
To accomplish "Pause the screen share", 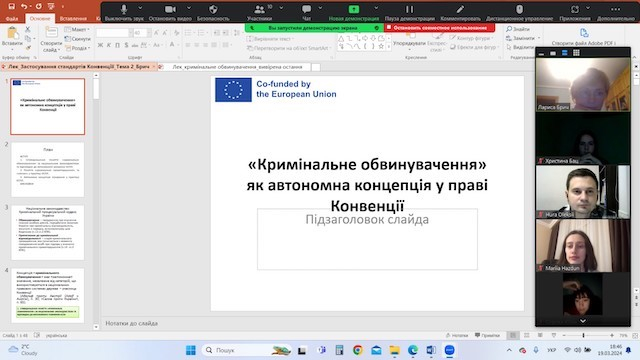I will pos(409,9).
